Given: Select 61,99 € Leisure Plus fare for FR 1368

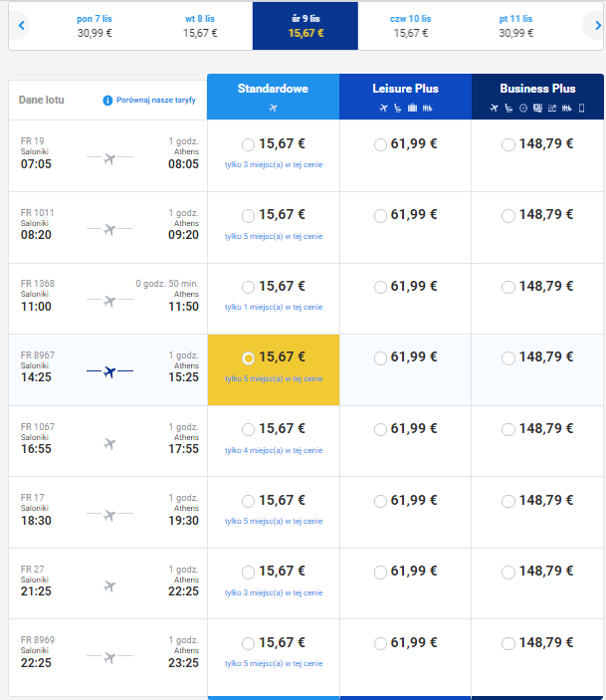Looking at the screenshot, I should (x=380, y=287).
